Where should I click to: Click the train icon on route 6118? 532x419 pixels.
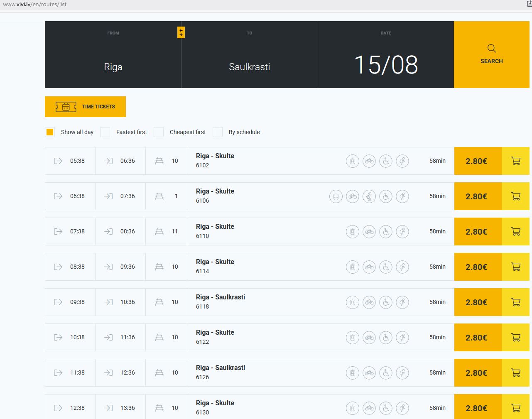point(353,302)
